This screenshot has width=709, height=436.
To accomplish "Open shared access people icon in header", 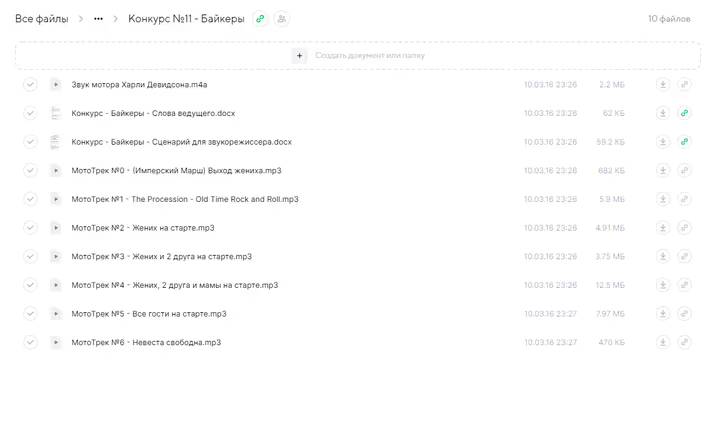I will pos(281,19).
